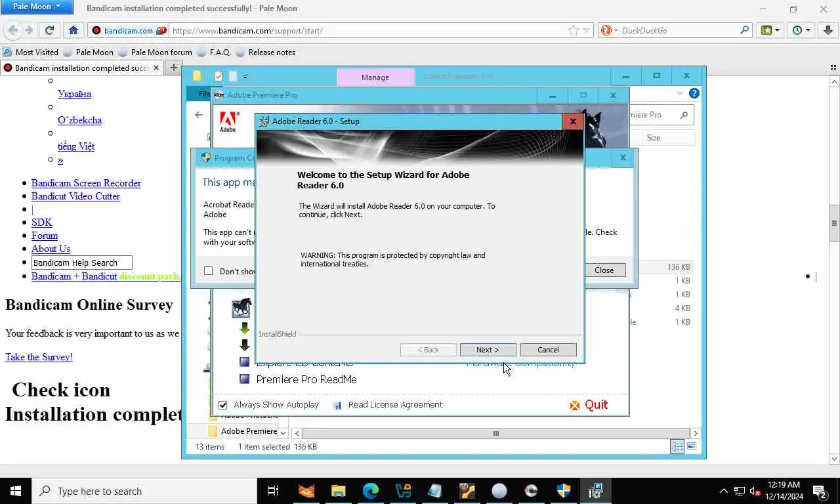Open Explorer quick access toolbar dropdown
Image resolution: width=840 pixels, height=504 pixels.
coord(245,76)
